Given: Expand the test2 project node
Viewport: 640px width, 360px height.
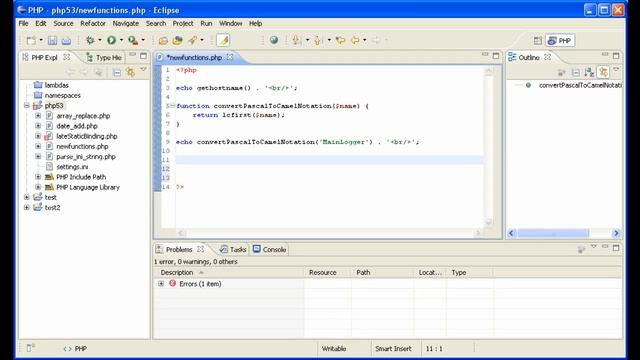Looking at the screenshot, I should tap(27, 207).
